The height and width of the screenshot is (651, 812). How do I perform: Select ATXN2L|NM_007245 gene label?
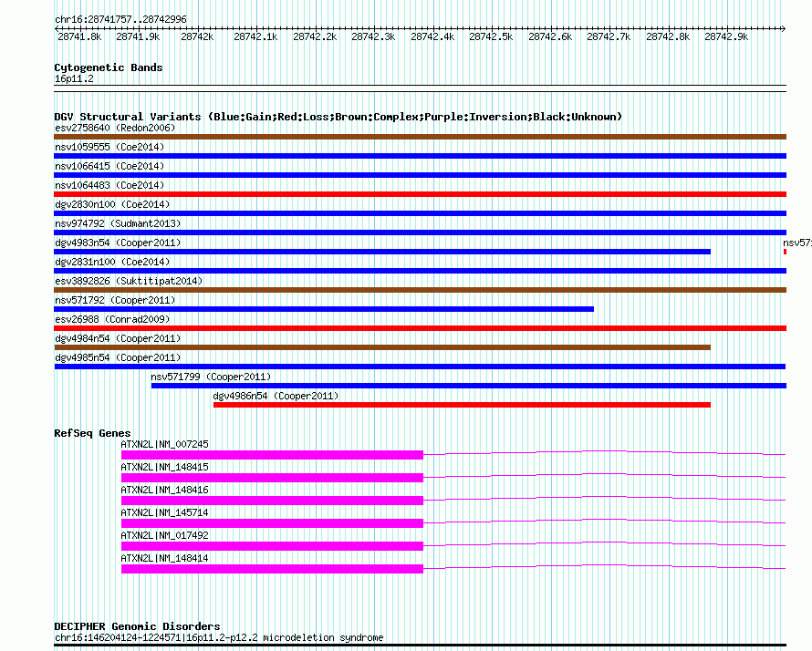point(164,444)
